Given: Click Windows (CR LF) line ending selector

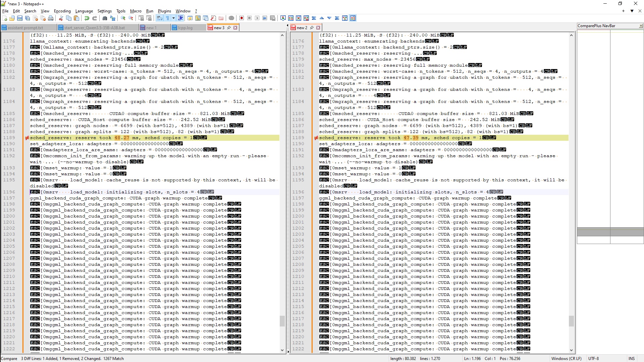Looking at the screenshot, I should coord(566,358).
